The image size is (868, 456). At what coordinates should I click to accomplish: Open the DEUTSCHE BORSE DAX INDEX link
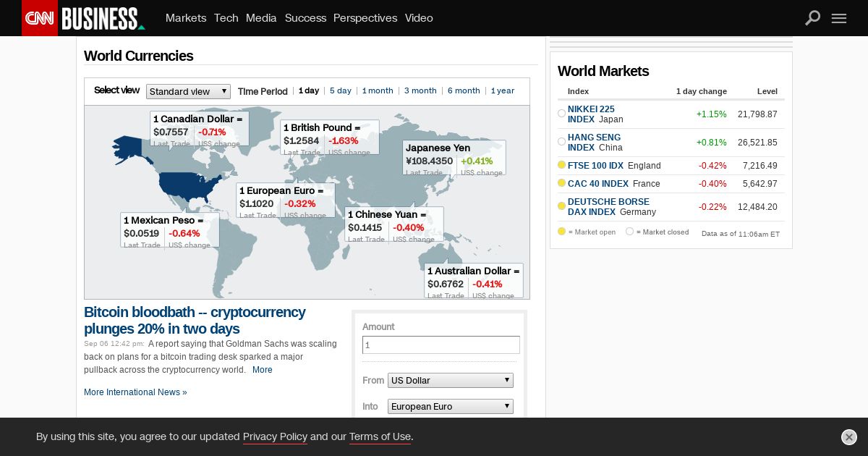point(609,207)
